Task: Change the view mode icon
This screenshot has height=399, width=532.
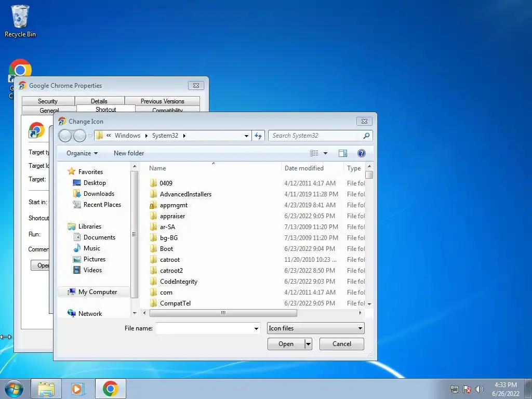Action: click(x=314, y=153)
